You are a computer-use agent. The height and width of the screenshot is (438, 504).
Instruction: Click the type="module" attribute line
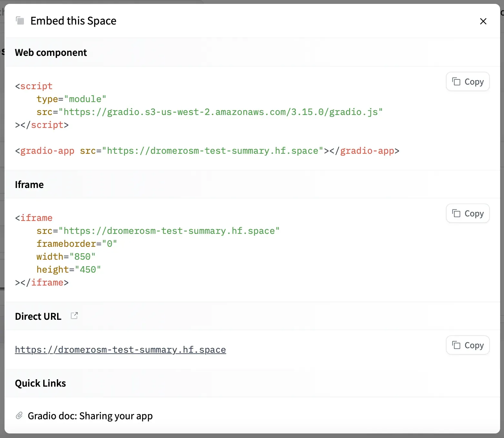pyautogui.click(x=71, y=99)
